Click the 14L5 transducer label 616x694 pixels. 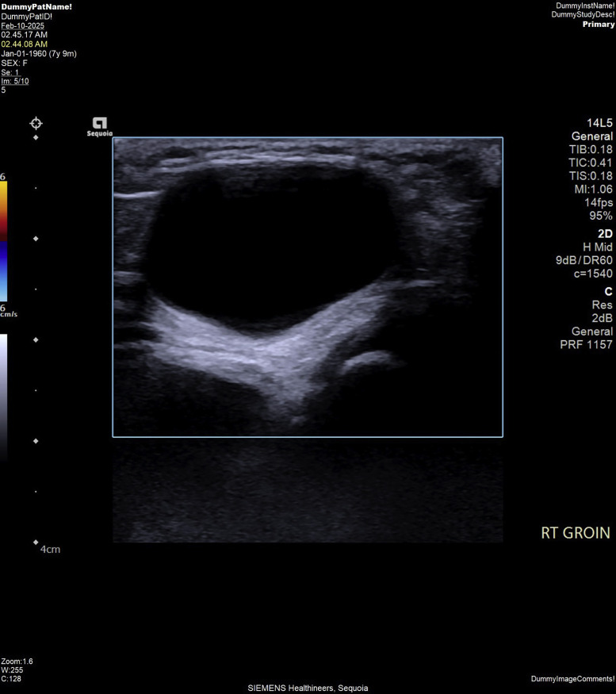click(599, 123)
